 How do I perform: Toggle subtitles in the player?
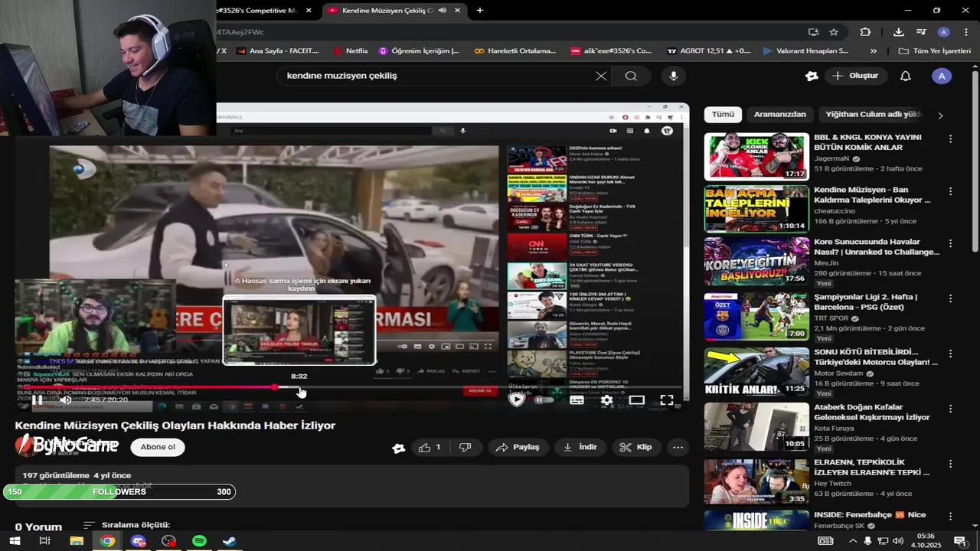[x=577, y=399]
